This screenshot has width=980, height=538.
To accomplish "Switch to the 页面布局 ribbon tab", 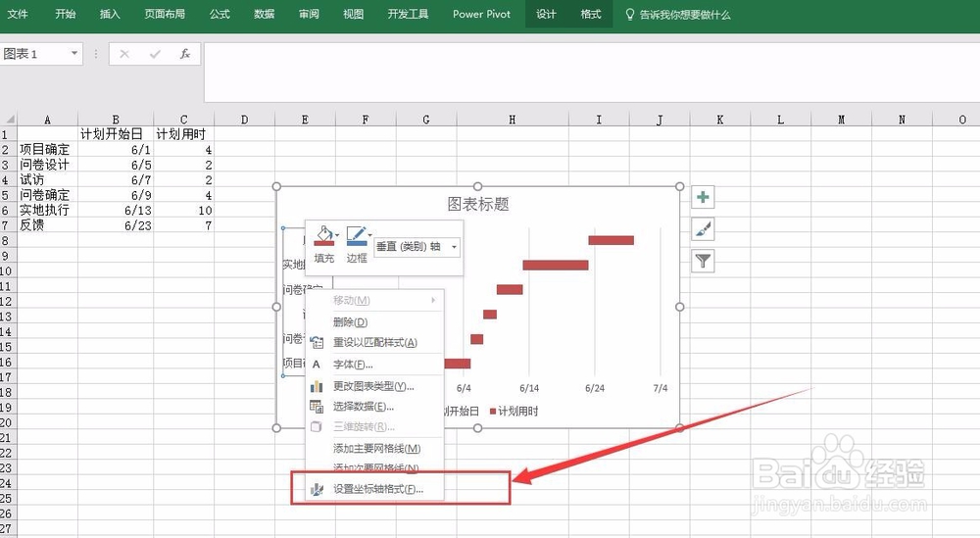I will click(165, 14).
